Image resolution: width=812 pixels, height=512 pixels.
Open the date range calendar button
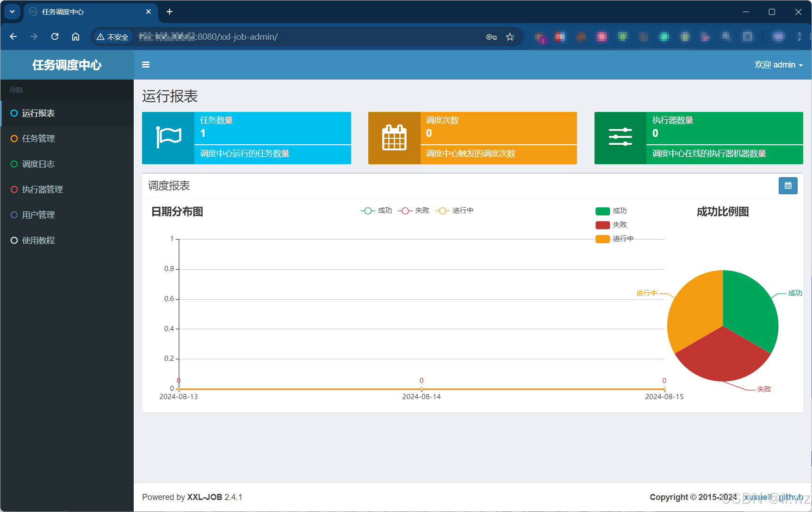click(x=787, y=186)
